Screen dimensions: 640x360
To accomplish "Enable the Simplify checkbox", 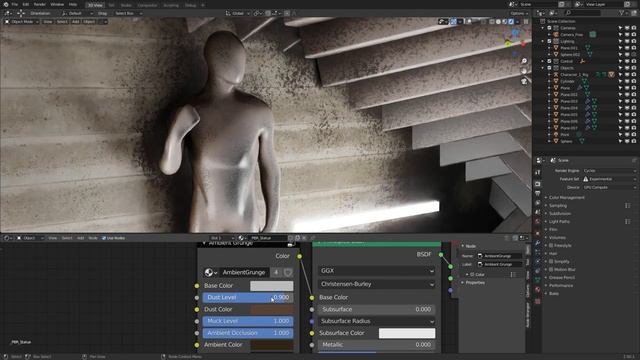I will pos(551,262).
